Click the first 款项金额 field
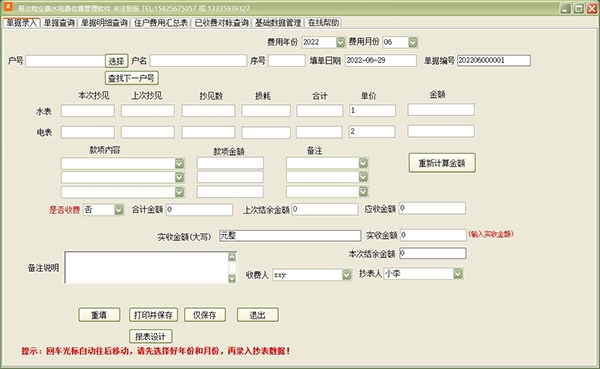 [x=230, y=163]
